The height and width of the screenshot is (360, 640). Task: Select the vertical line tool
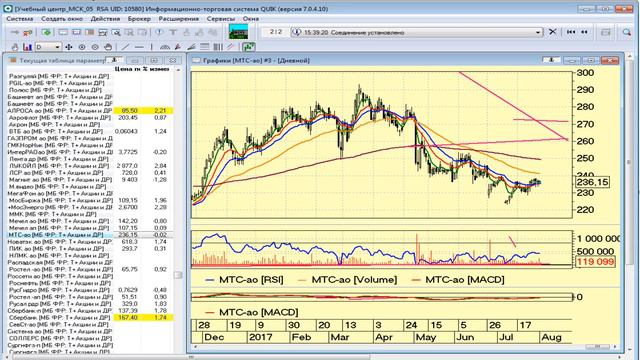pyautogui.click(x=151, y=47)
